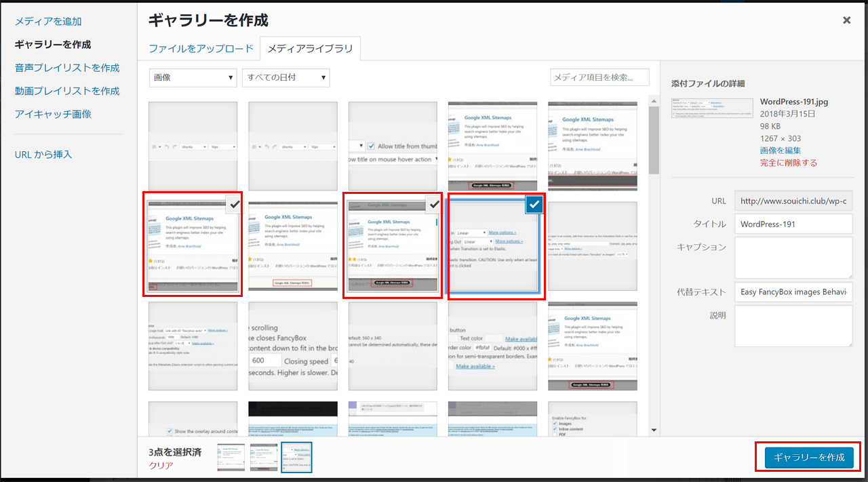Select the メディアライブラリ tab

[x=310, y=49]
